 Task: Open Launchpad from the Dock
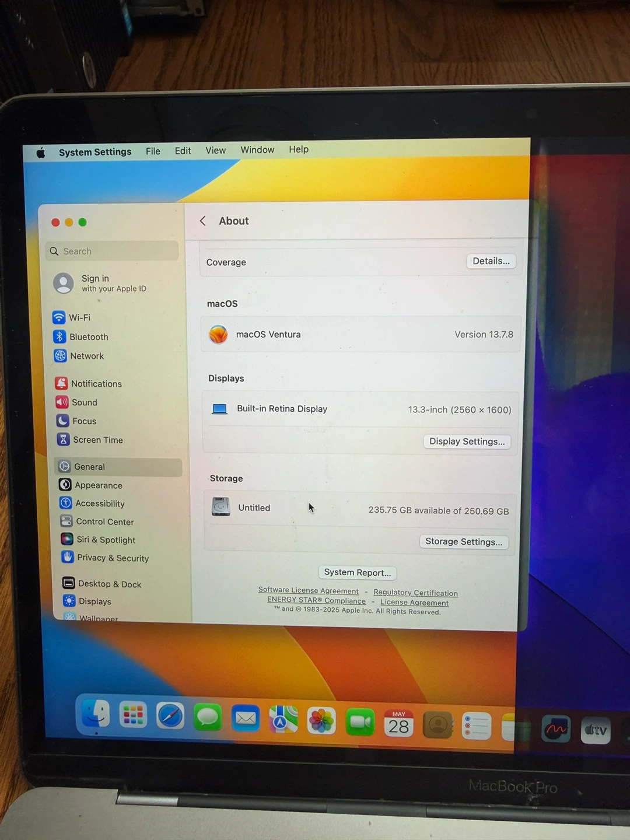coord(133,715)
